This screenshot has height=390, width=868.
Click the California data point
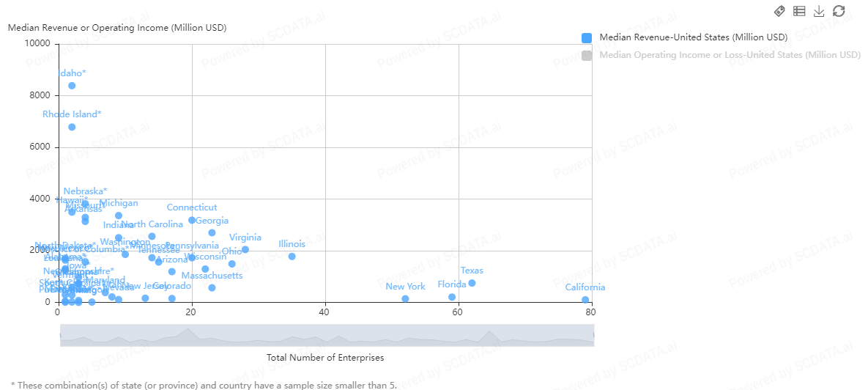(x=585, y=300)
